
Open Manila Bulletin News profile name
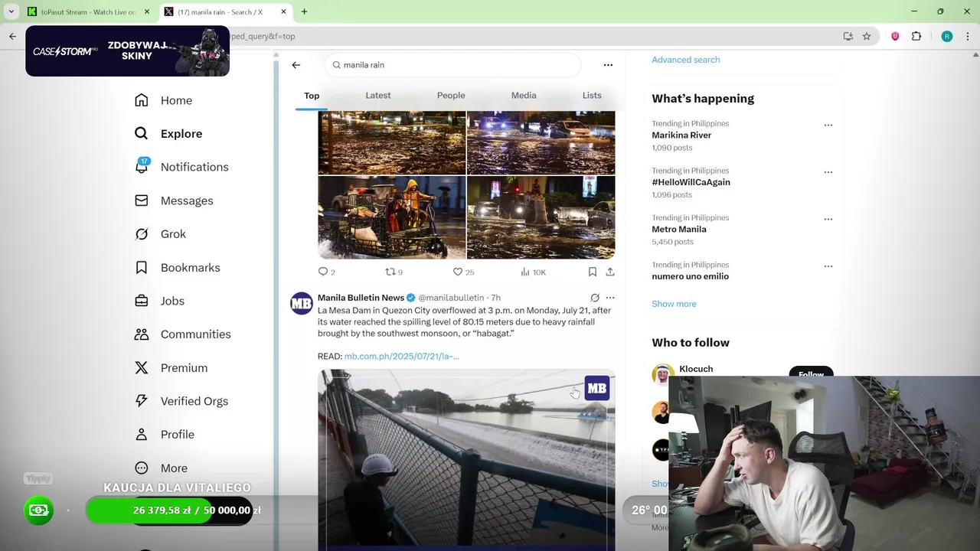pyautogui.click(x=361, y=298)
